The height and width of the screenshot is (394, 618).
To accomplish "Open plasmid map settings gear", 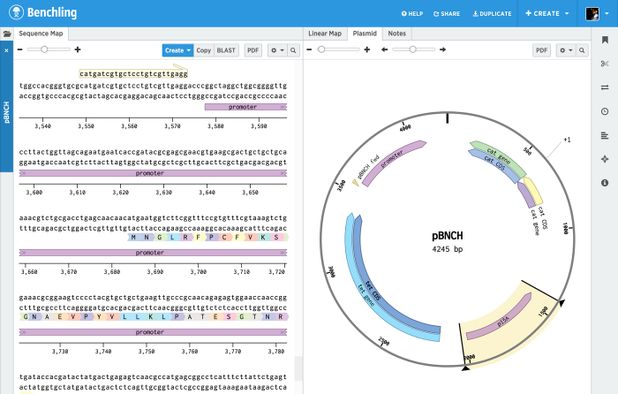I will pyautogui.click(x=566, y=50).
